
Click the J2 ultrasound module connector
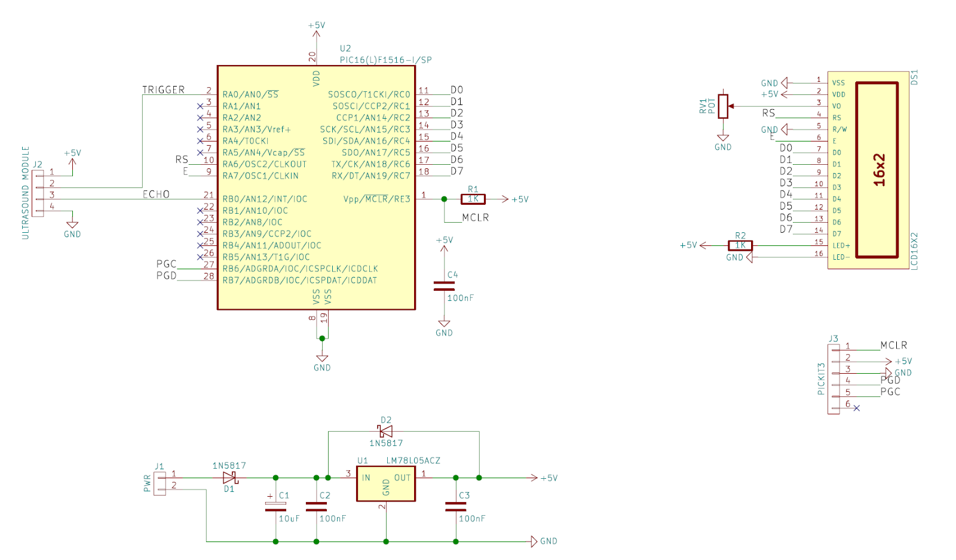click(38, 193)
